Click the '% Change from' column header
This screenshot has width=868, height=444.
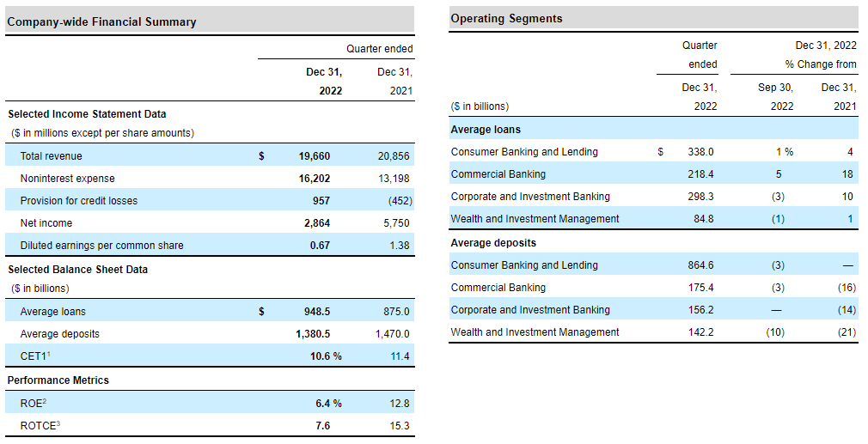pos(821,64)
